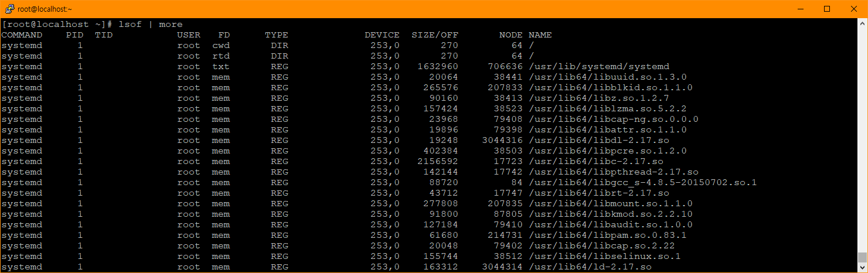Click path /usr/lib64/libpthread-2.17.so

click(x=614, y=172)
